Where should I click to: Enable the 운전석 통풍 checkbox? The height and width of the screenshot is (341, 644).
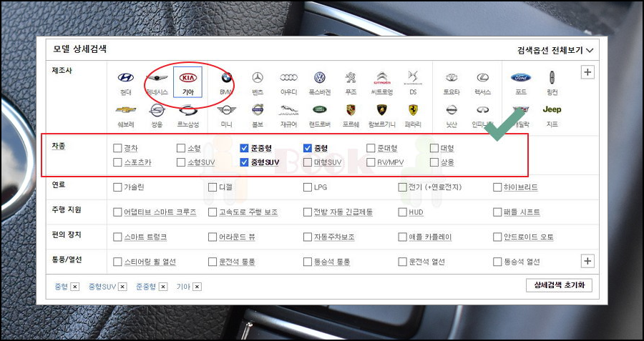(x=213, y=262)
